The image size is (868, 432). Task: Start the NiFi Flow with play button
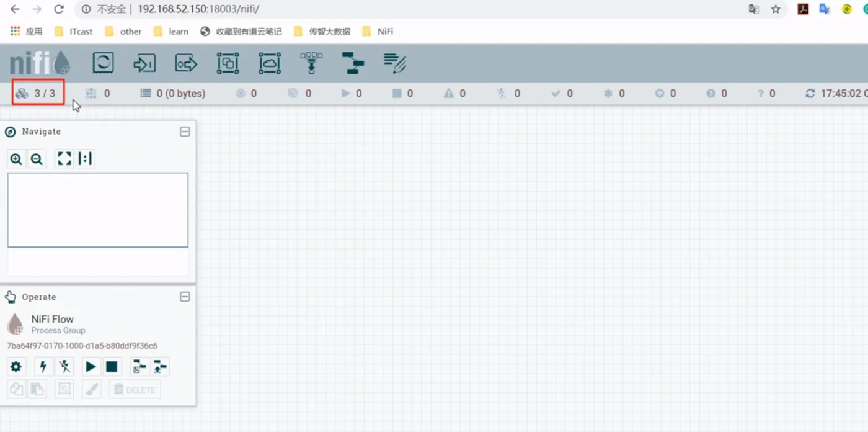pyautogui.click(x=91, y=366)
